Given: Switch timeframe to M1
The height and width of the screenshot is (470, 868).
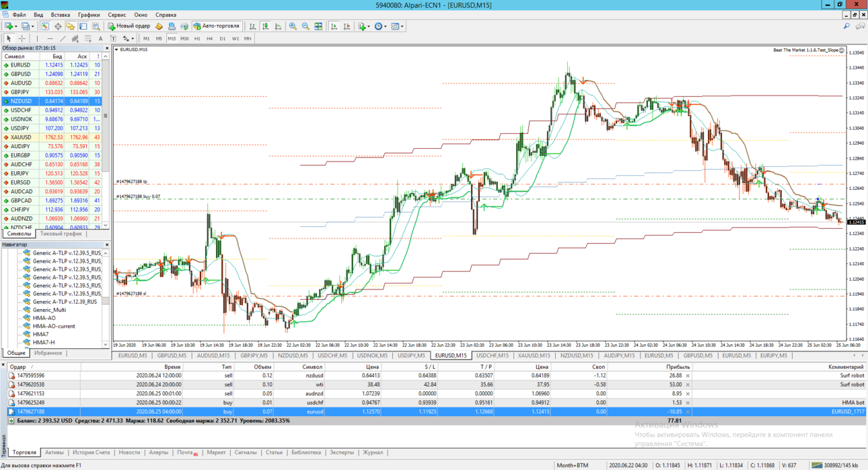Looking at the screenshot, I should click(146, 38).
